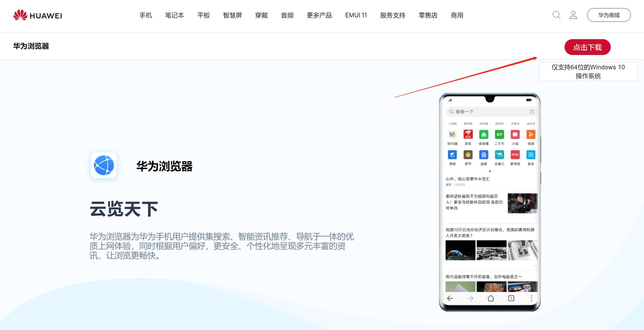Tap the 更多 grid icon on phone
This screenshot has height=330, width=644.
(531, 155)
